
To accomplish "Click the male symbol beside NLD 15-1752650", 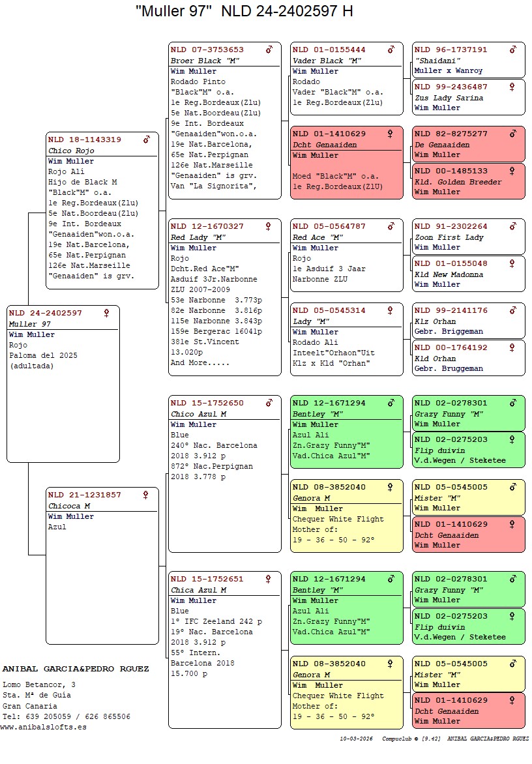I will (x=269, y=403).
